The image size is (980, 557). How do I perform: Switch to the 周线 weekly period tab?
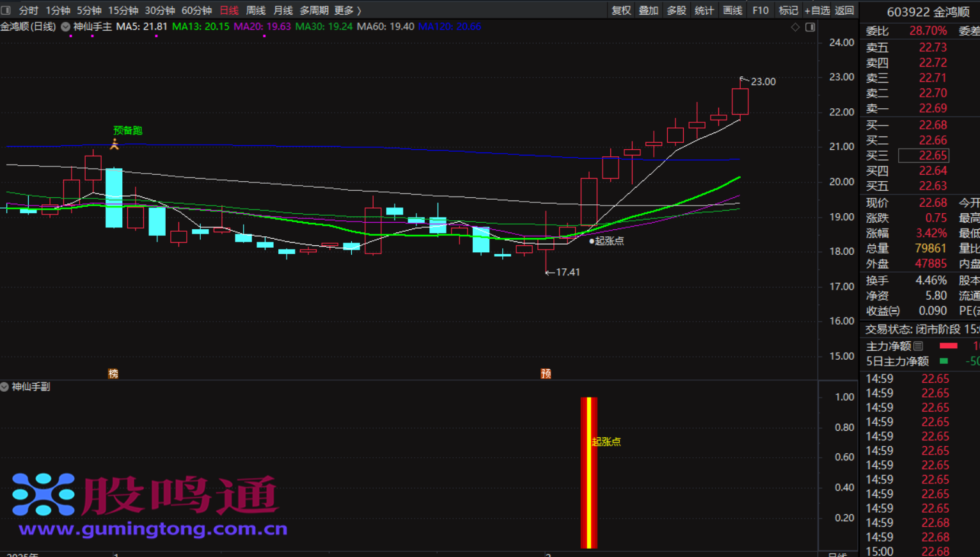255,10
